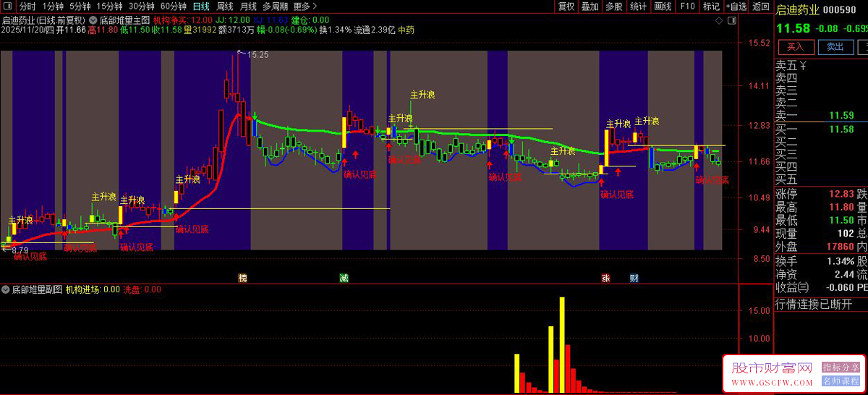The width and height of the screenshot is (868, 395).
Task: Click the tallest yellow volume bar in the sub-chart
Action: click(x=561, y=344)
